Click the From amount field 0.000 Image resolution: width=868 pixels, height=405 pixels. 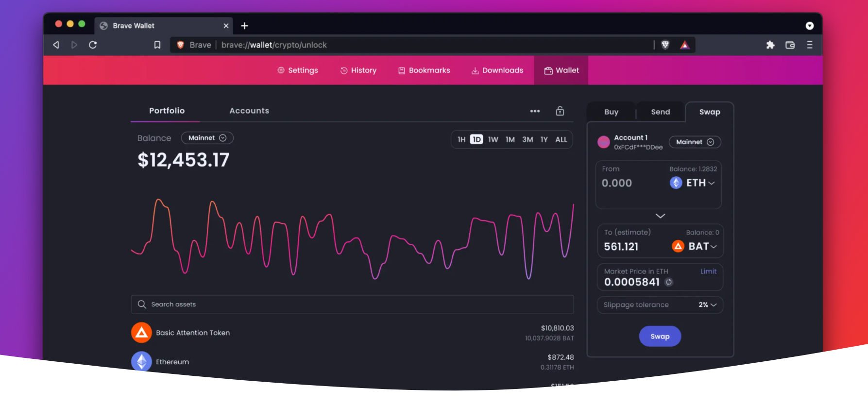click(617, 183)
